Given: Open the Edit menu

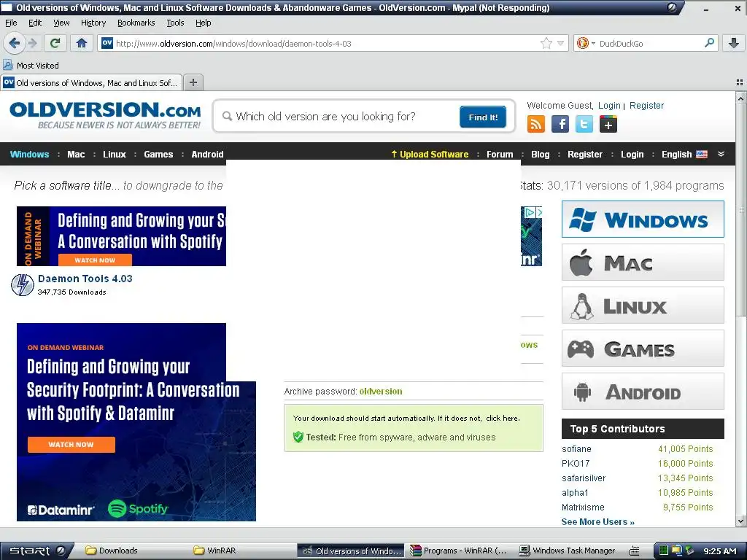Looking at the screenshot, I should point(35,23).
